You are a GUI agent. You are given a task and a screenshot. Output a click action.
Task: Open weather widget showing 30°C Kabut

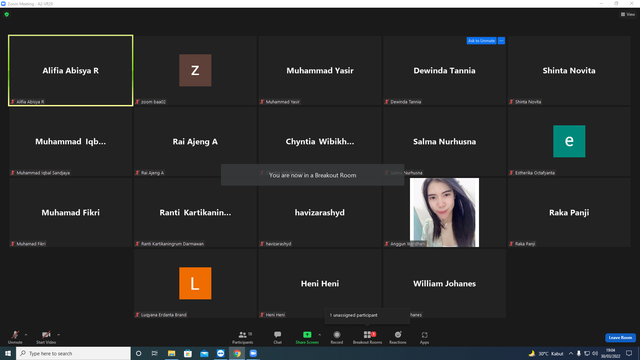(546, 353)
